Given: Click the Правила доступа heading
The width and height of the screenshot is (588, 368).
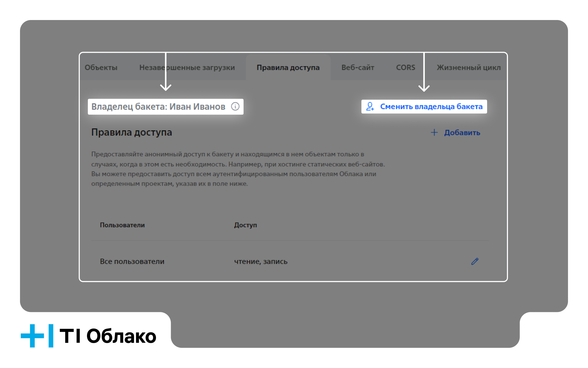Looking at the screenshot, I should coord(132,132).
